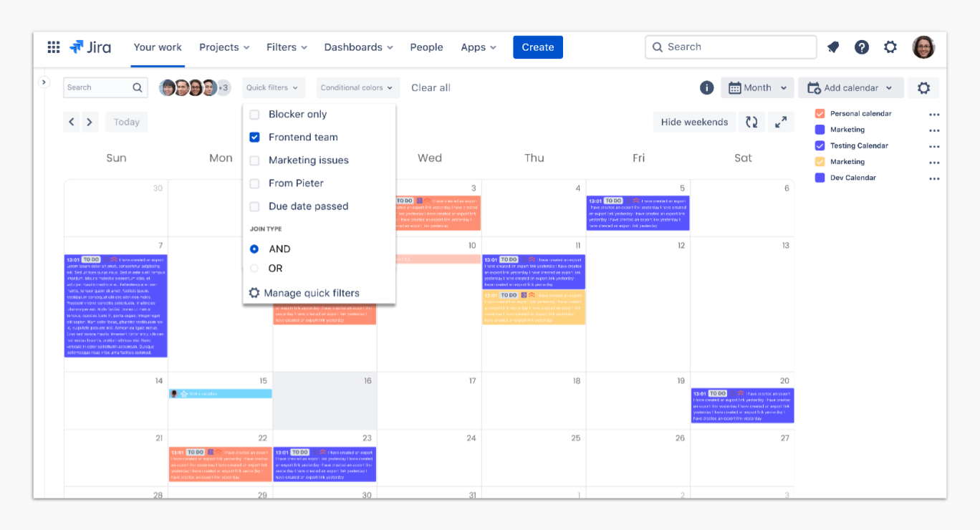980x530 pixels.
Task: Go to the previous month arrow
Action: click(72, 122)
